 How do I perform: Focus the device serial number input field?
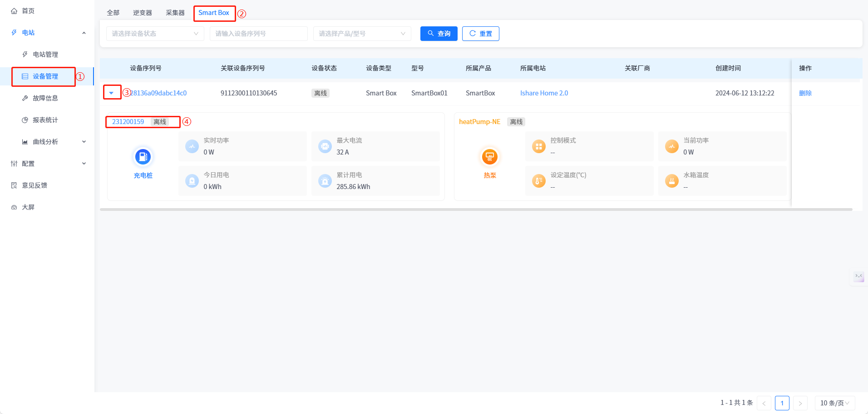(258, 34)
